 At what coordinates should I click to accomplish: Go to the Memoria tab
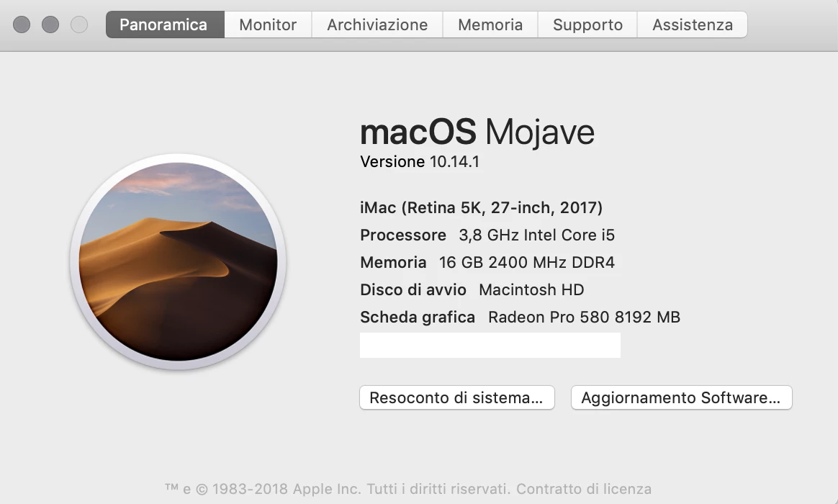point(490,24)
